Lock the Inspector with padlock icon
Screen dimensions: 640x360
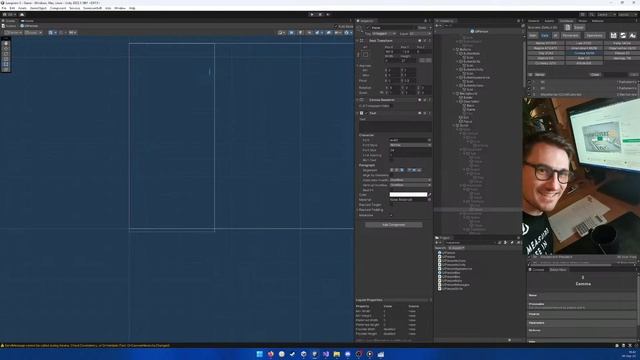425,21
